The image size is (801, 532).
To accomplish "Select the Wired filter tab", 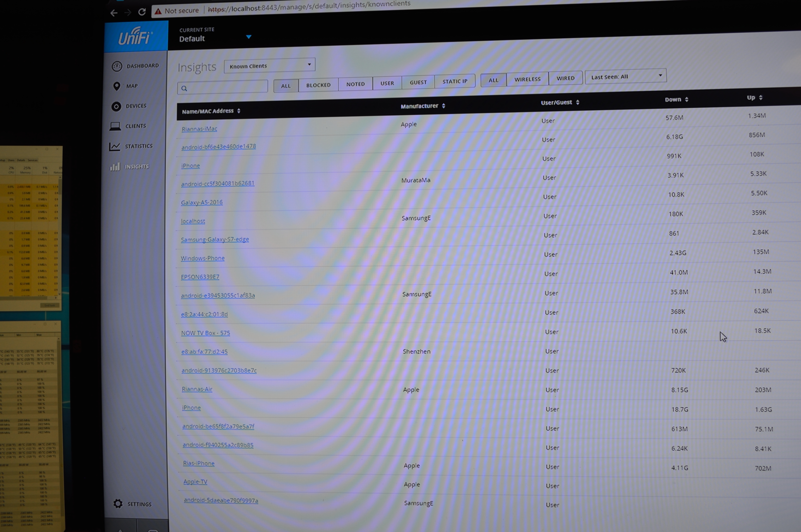I will click(565, 78).
